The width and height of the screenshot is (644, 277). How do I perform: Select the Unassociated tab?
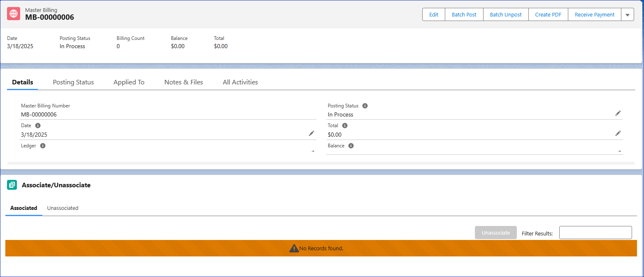click(x=63, y=208)
